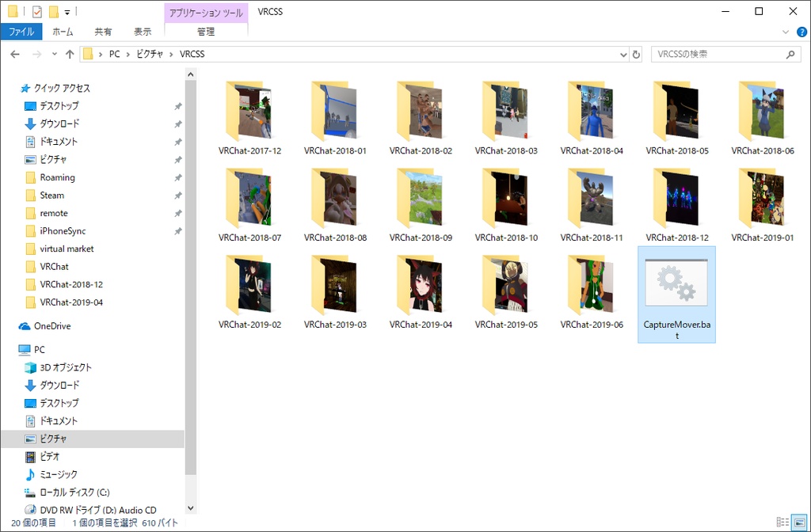The width and height of the screenshot is (811, 532).
Task: Select the VRChat-2018-11 folder
Action: [x=591, y=205]
